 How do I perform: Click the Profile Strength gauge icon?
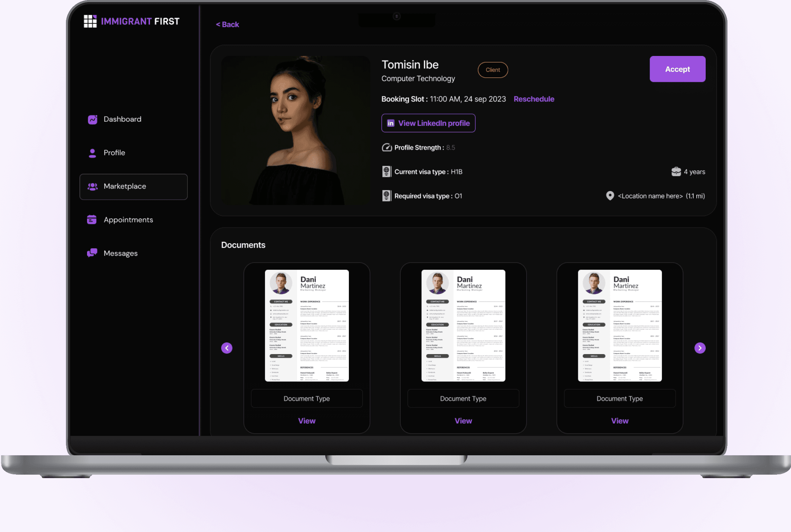387,148
